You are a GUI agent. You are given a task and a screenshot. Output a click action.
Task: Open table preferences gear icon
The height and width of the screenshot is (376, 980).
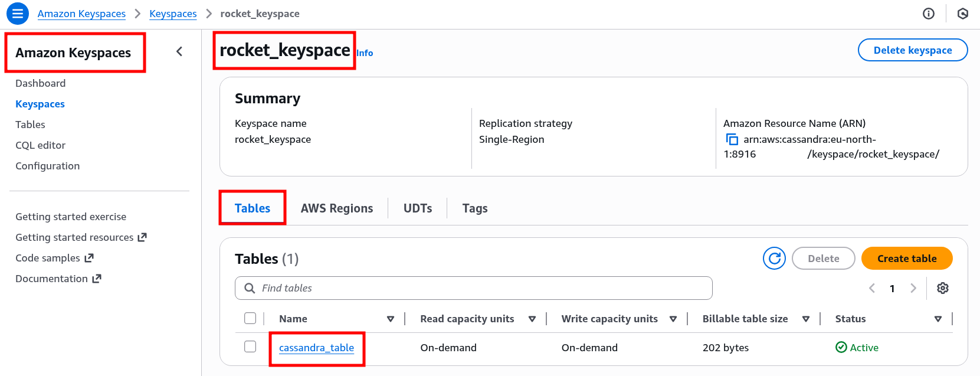coord(943,288)
